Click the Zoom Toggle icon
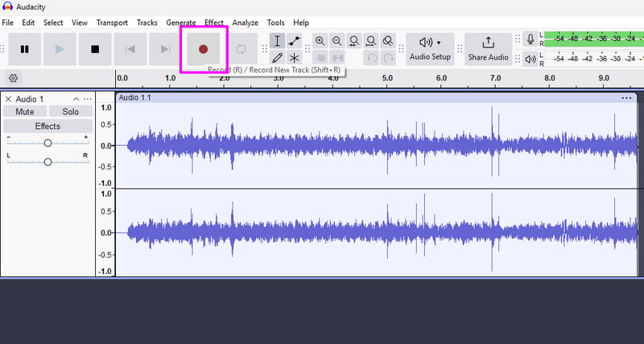The height and width of the screenshot is (344, 644). coord(388,41)
